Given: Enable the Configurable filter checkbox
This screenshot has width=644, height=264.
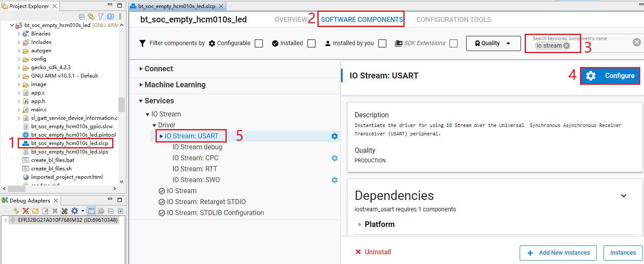Looking at the screenshot, I should tap(258, 43).
